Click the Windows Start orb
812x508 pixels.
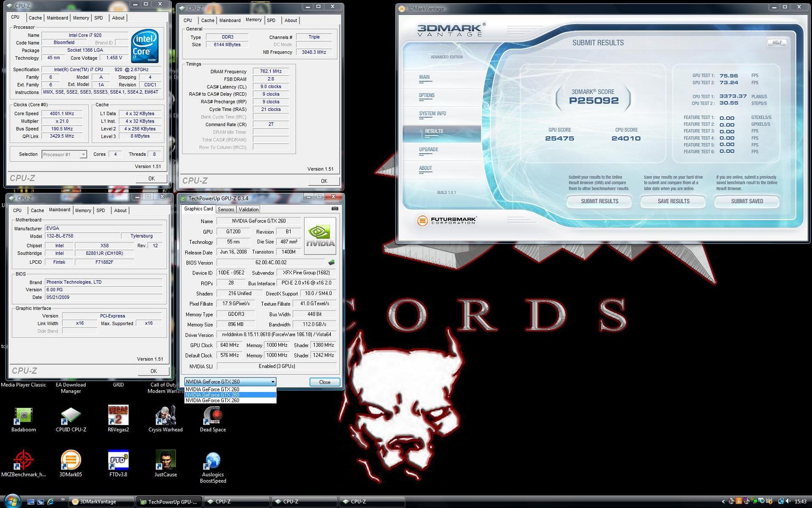point(12,501)
